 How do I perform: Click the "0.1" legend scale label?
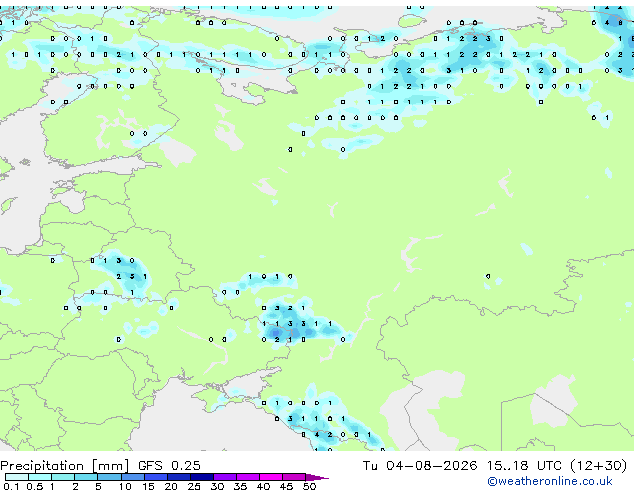point(11,486)
